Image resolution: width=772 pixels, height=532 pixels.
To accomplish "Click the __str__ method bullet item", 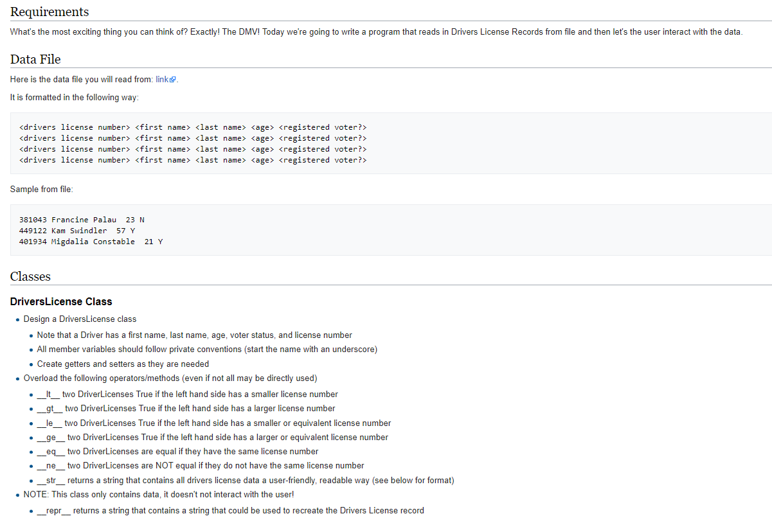I will (x=246, y=481).
